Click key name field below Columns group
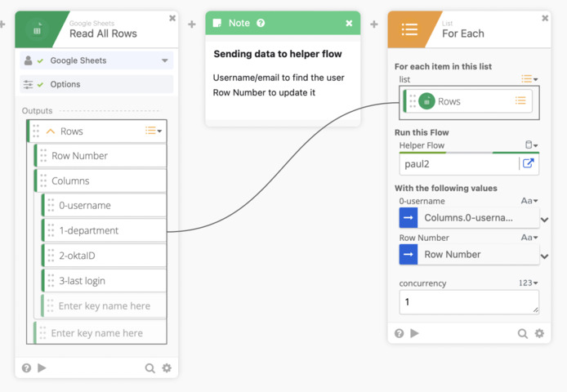Viewport: 567px width, 392px height. click(x=100, y=333)
